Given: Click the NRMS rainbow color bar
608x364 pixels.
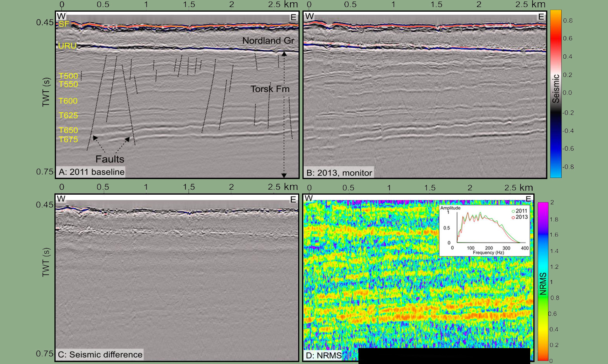Looking at the screenshot, I should (x=543, y=281).
